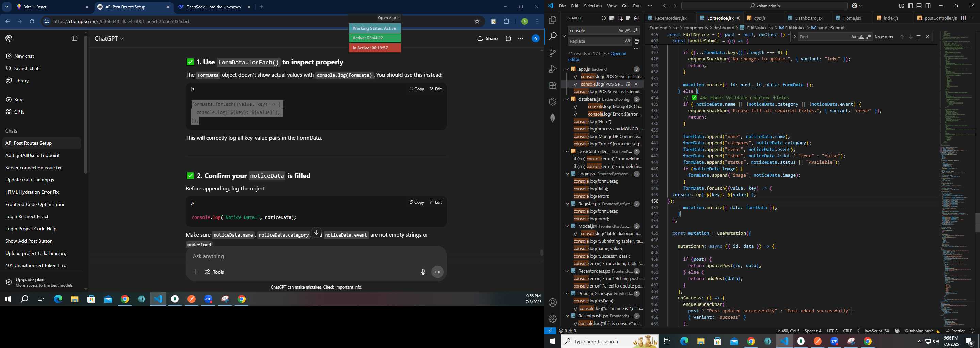Close the Find widget
The width and height of the screenshot is (980, 348).
(927, 37)
